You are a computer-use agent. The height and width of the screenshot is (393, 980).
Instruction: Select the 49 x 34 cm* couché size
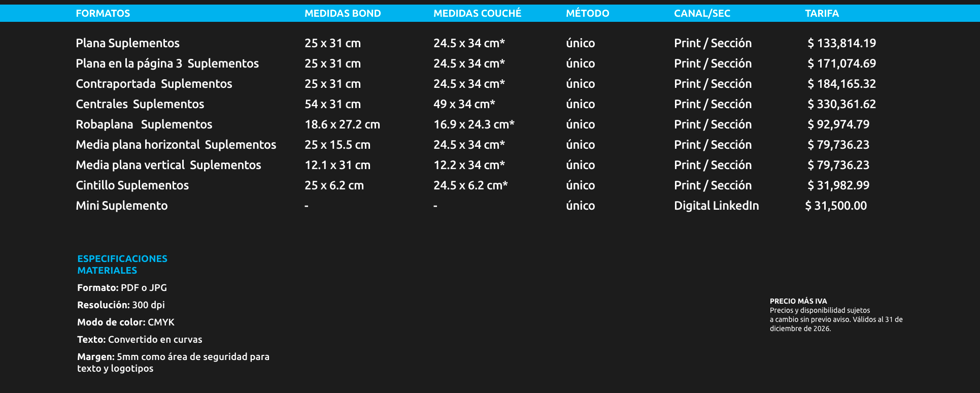[464, 104]
